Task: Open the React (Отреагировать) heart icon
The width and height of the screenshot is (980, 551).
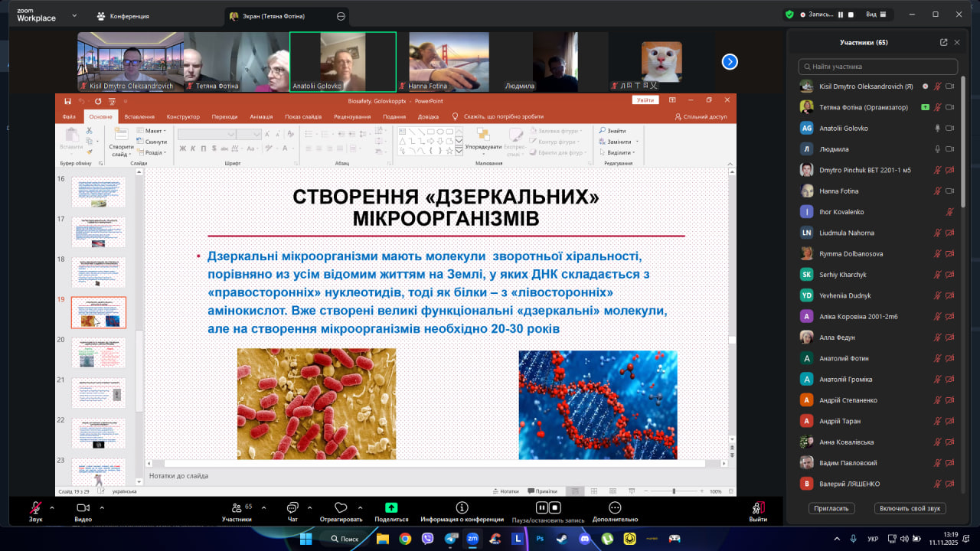Action: coord(341,508)
